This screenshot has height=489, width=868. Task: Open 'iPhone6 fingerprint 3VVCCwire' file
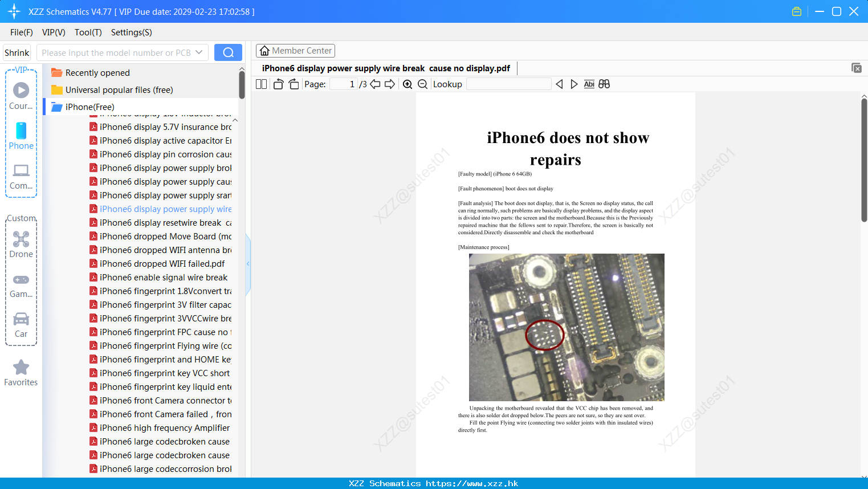pyautogui.click(x=161, y=319)
